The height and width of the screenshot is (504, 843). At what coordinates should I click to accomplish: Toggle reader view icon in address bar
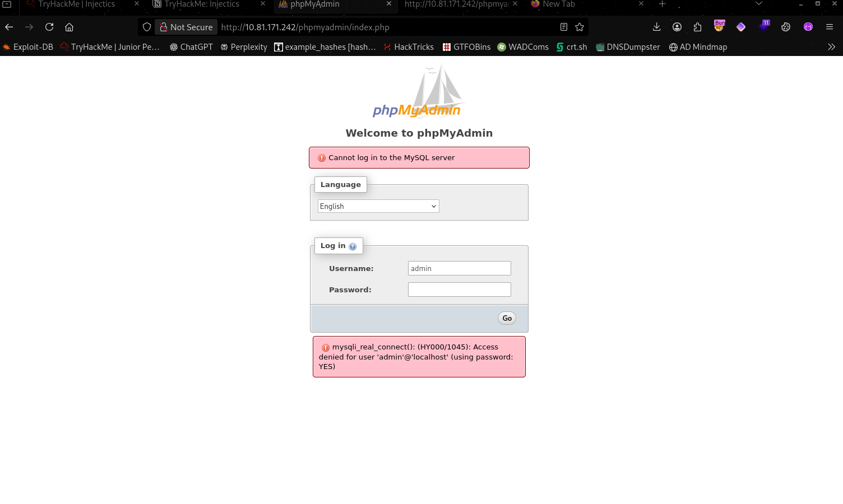click(x=564, y=27)
